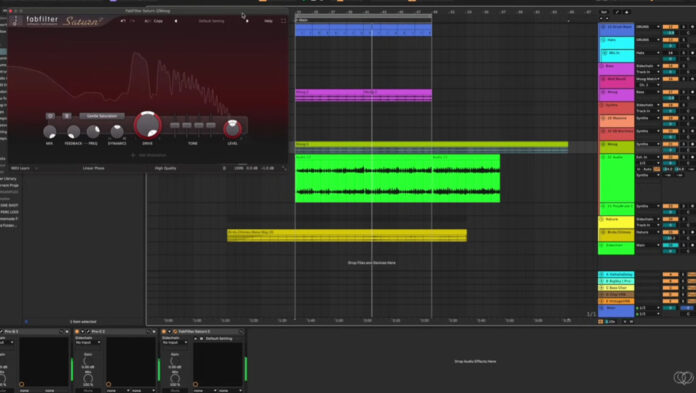Toggle the FabFilter Saturn device activator
Image resolution: width=696 pixels, height=393 pixels.
pyautogui.click(x=164, y=331)
